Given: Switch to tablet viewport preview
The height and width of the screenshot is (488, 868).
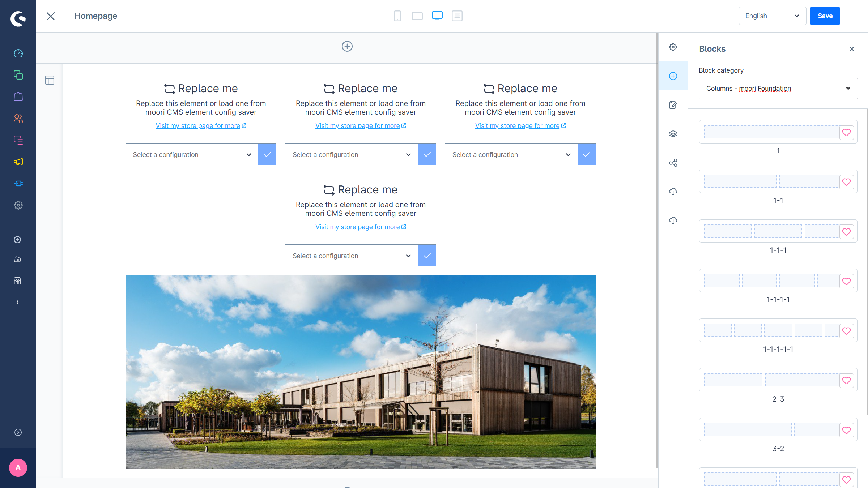Looking at the screenshot, I should coord(417,16).
